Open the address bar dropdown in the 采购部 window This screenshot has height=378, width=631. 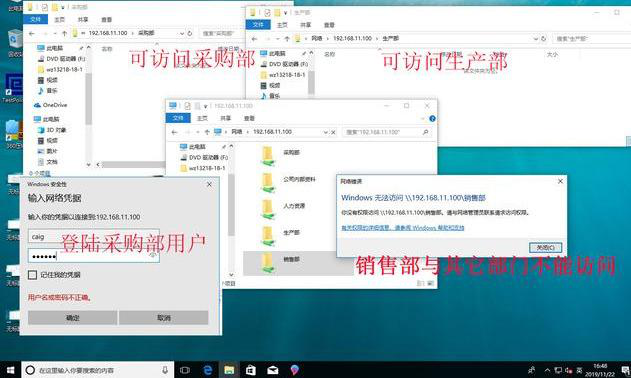[182, 33]
